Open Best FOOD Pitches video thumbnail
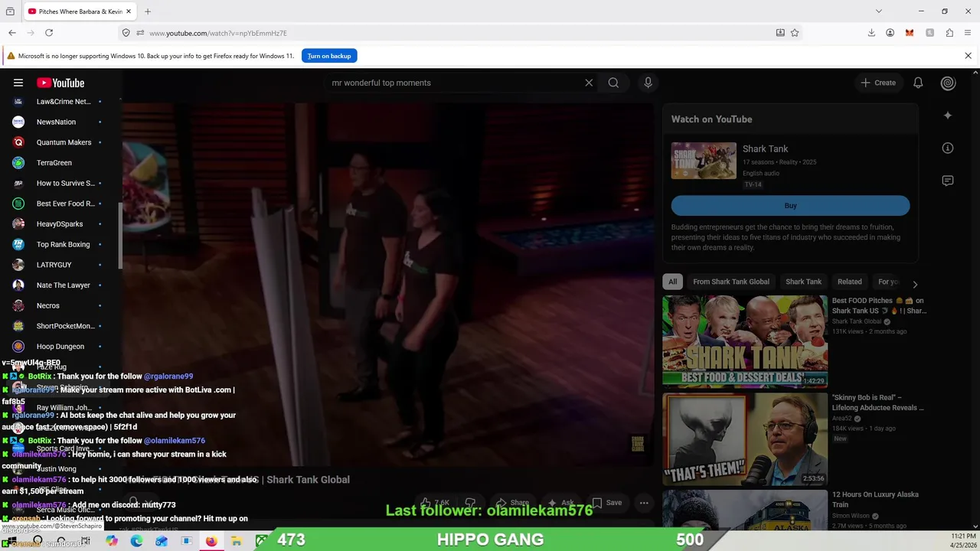This screenshot has width=980, height=551. point(745,341)
